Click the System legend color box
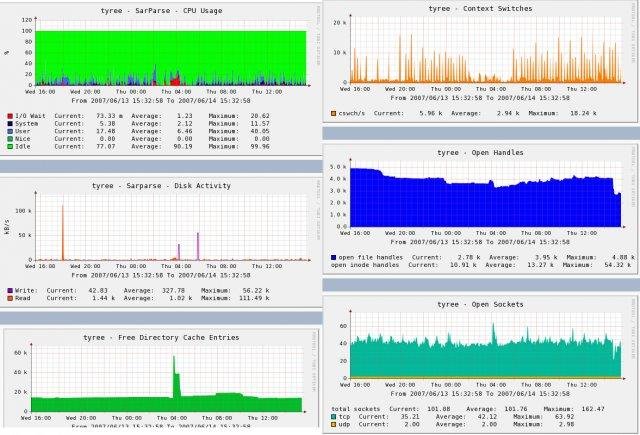The height and width of the screenshot is (435, 640). pos(9,124)
